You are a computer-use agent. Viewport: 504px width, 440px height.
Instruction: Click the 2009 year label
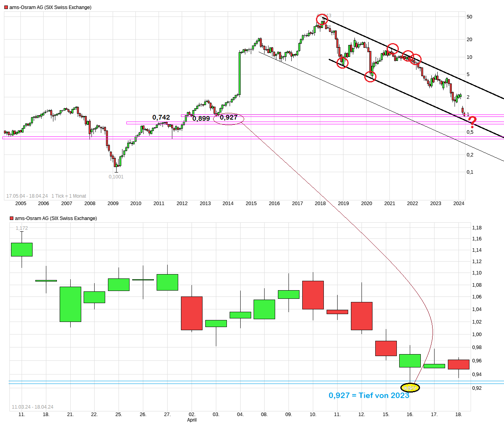point(113,204)
